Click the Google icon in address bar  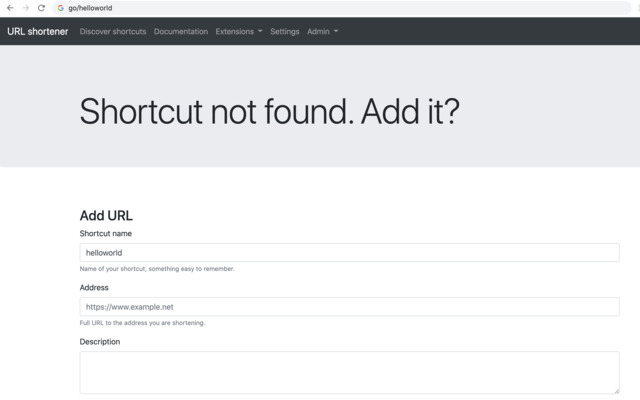(x=60, y=8)
